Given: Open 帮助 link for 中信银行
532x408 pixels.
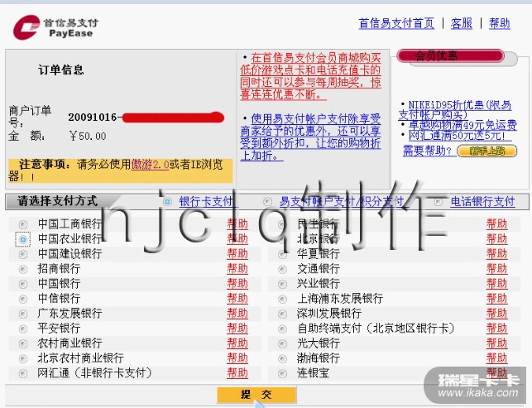Looking at the screenshot, I should 237,299.
